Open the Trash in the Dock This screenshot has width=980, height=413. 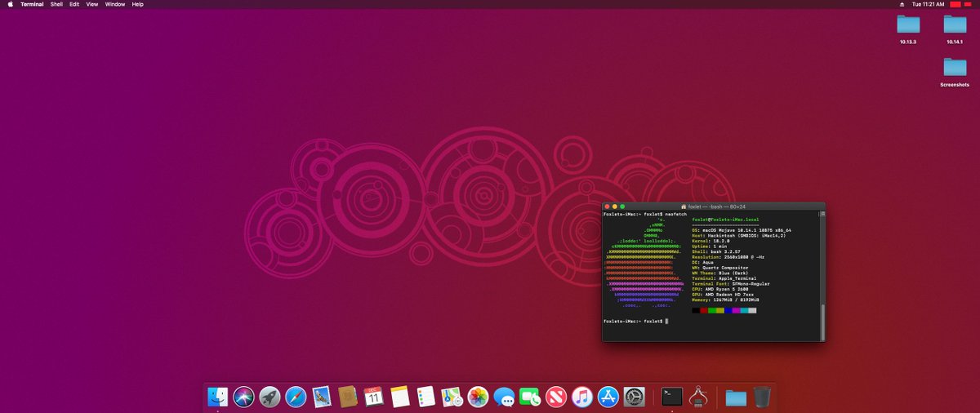point(762,397)
